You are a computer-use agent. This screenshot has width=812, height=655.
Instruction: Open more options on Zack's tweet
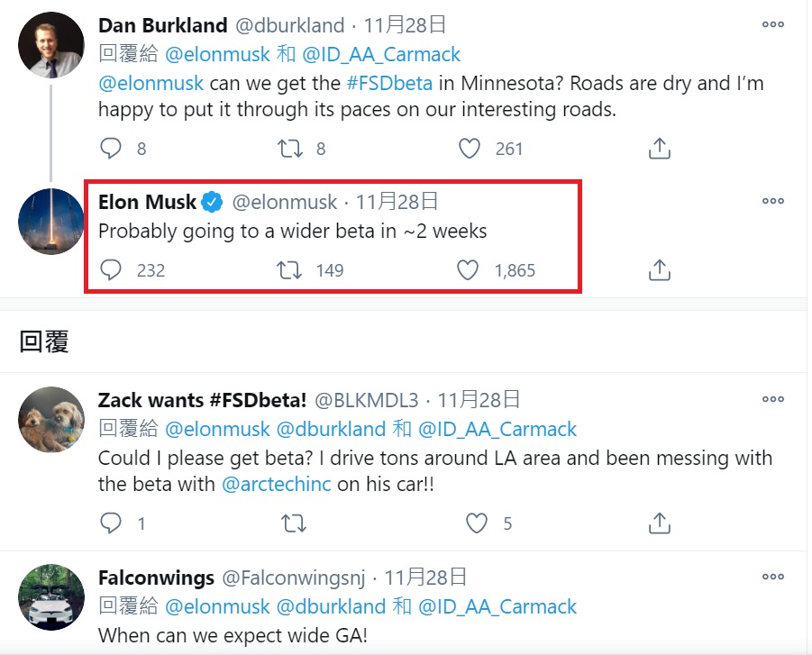coord(772,399)
